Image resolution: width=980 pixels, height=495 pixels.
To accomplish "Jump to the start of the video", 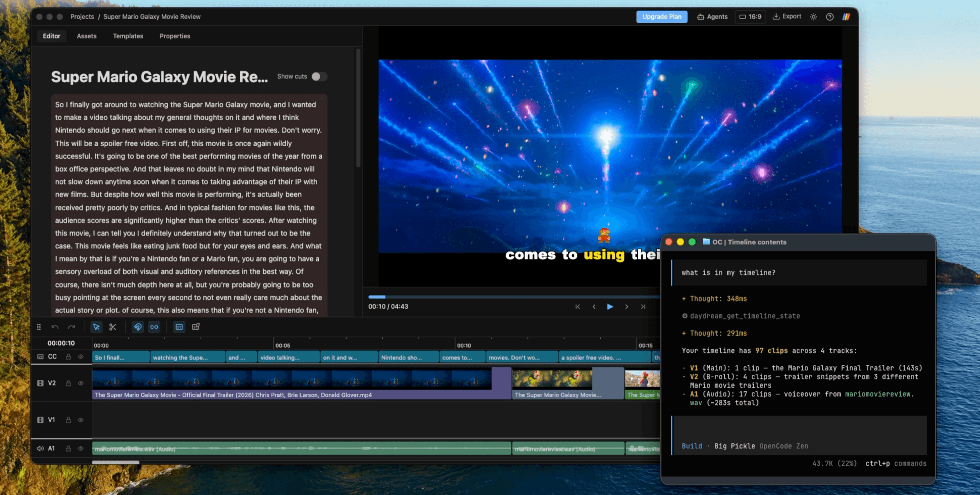I will pos(577,307).
